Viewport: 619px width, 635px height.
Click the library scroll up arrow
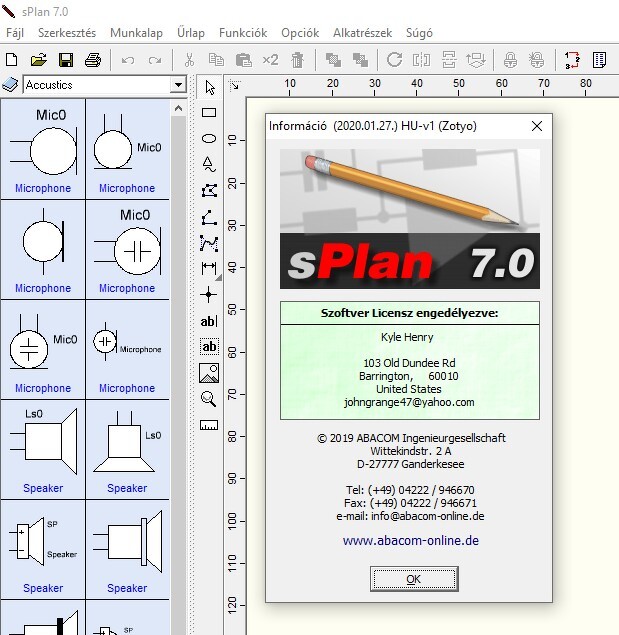click(178, 108)
